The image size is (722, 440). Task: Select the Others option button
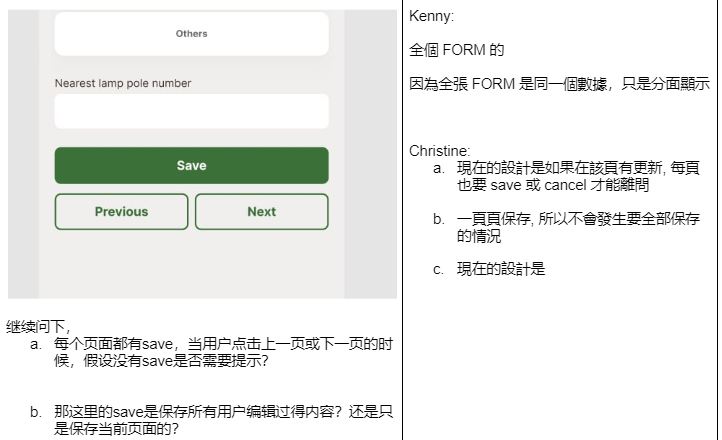click(191, 34)
